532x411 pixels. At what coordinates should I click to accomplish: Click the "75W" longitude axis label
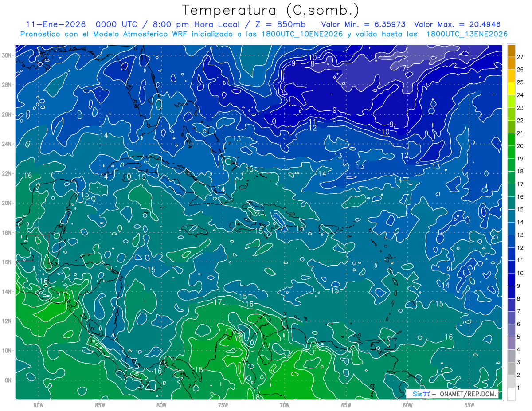223,406
